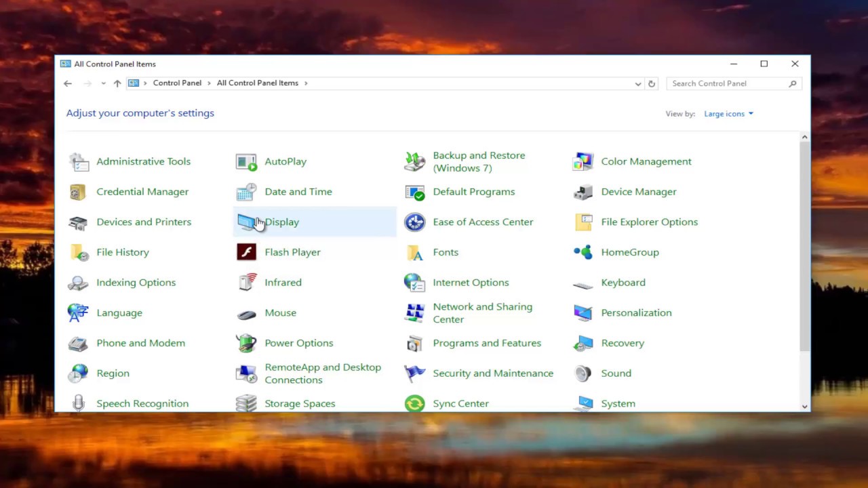This screenshot has height=488, width=868.
Task: Click the Sync Center icon
Action: coord(414,403)
